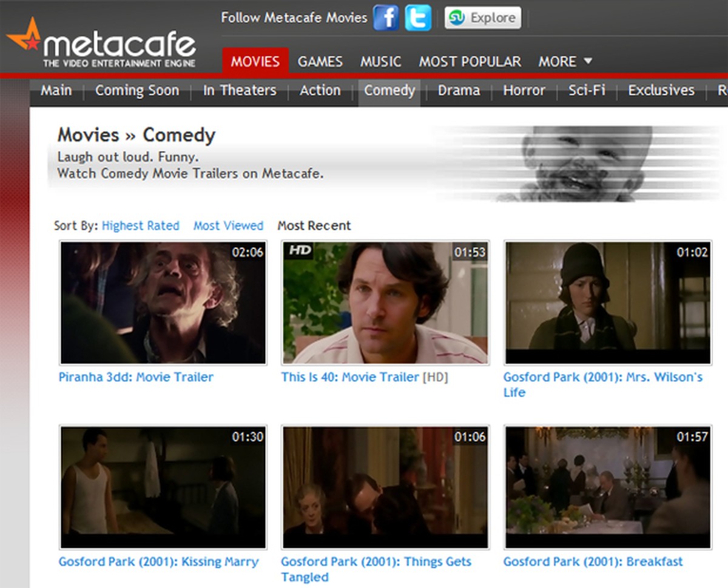Open the MOST POPULAR tab
The width and height of the screenshot is (728, 588).
coord(470,62)
